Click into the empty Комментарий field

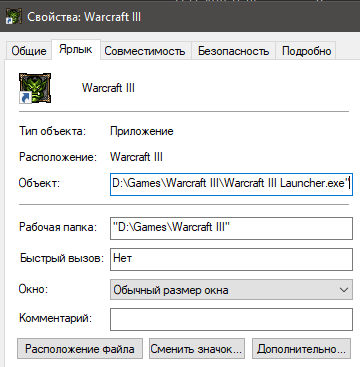[231, 319]
